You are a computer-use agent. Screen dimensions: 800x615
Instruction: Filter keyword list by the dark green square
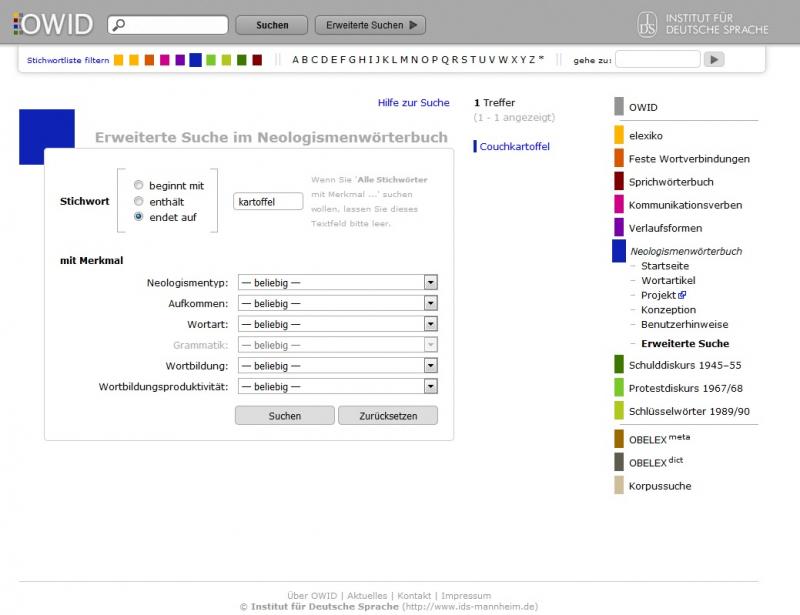[x=242, y=60]
